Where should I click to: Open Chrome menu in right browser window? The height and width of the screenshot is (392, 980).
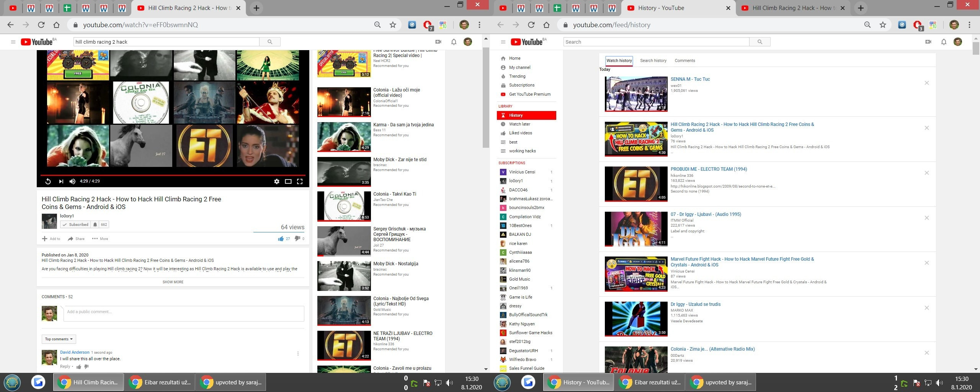(x=969, y=25)
